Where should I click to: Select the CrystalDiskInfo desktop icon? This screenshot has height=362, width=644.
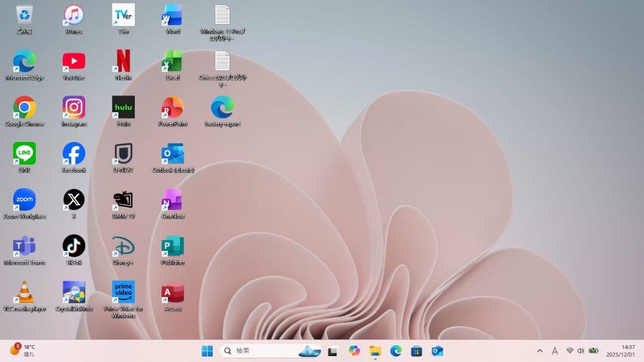(x=74, y=292)
